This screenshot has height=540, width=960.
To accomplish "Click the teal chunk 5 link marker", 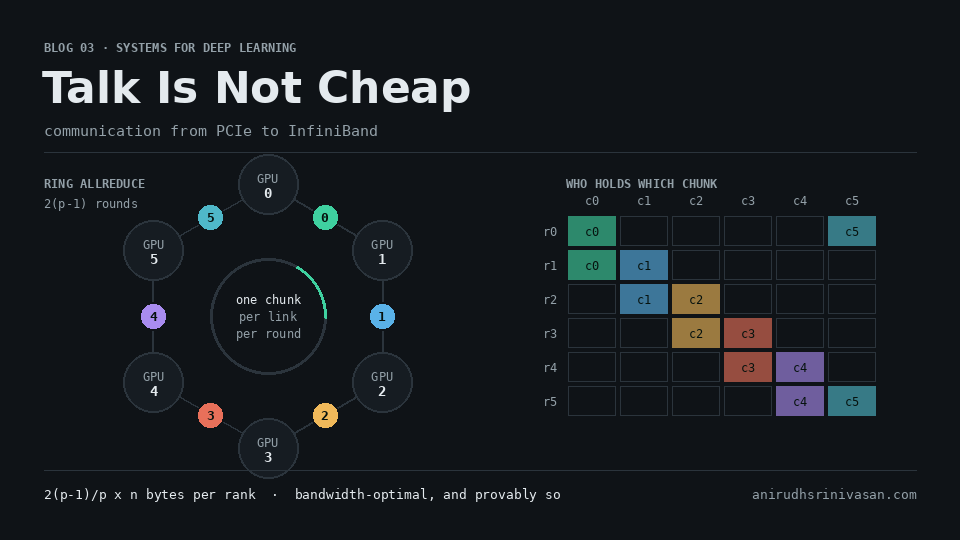I will (211, 217).
